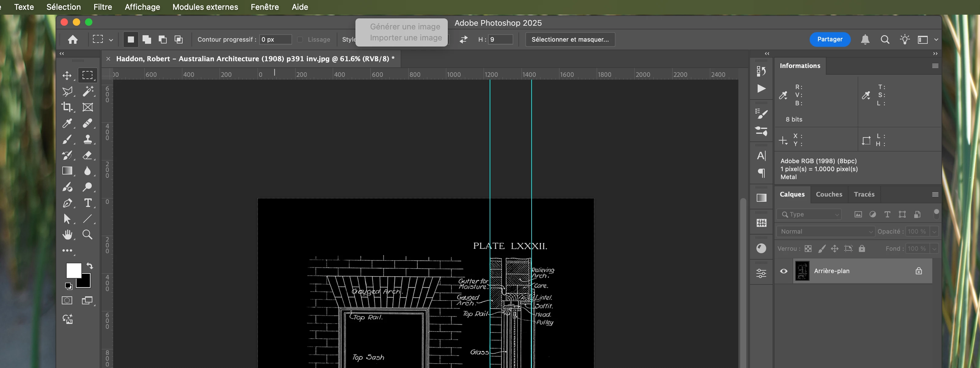Open the Filtre menu
The image size is (980, 368).
[x=103, y=7]
